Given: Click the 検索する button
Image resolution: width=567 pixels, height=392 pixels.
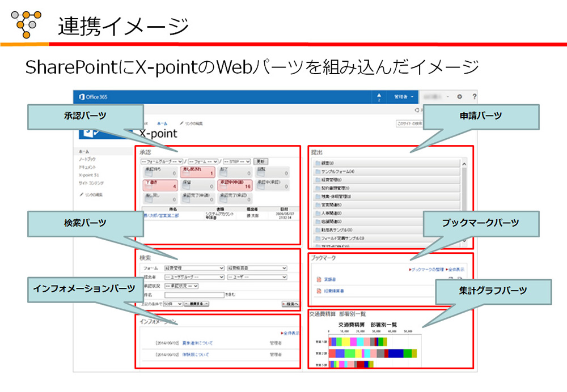Looking at the screenshot, I should tap(196, 304).
